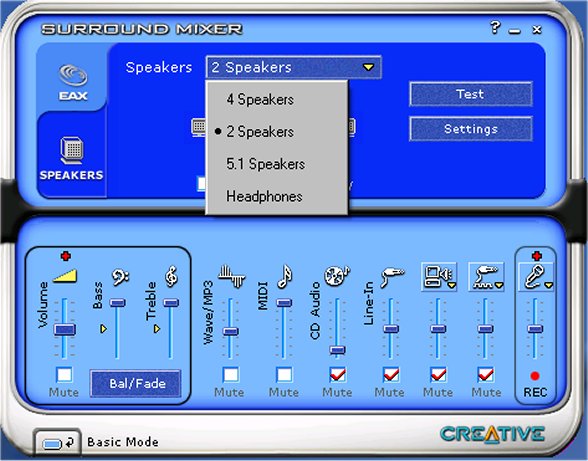This screenshot has width=588, height=461.
Task: Click the yellow arrow beside Bass slider
Action: (104, 329)
